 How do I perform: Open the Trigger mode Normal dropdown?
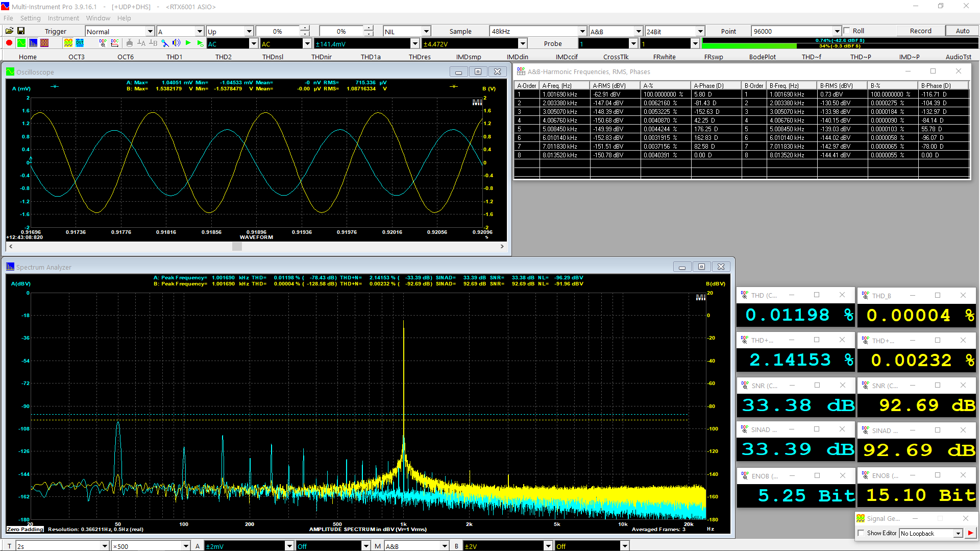pos(150,31)
